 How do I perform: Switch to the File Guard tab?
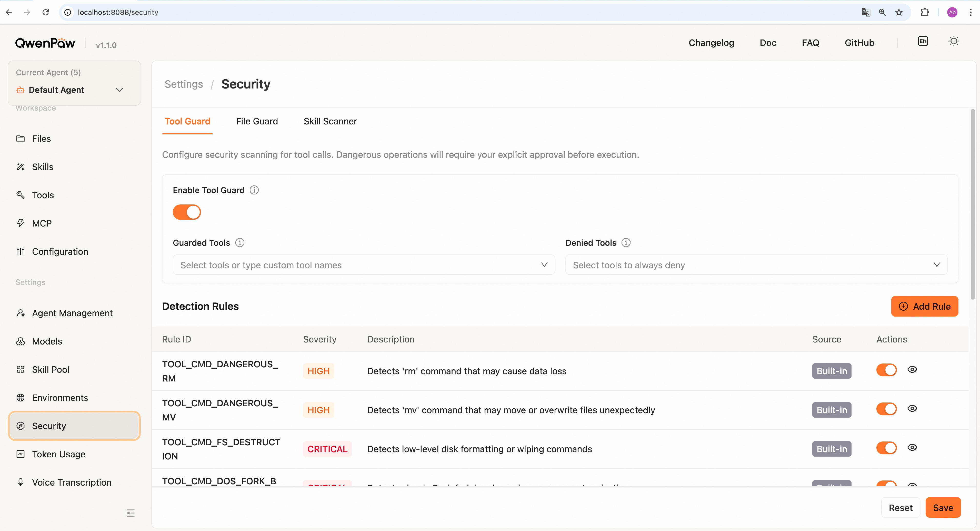[257, 121]
